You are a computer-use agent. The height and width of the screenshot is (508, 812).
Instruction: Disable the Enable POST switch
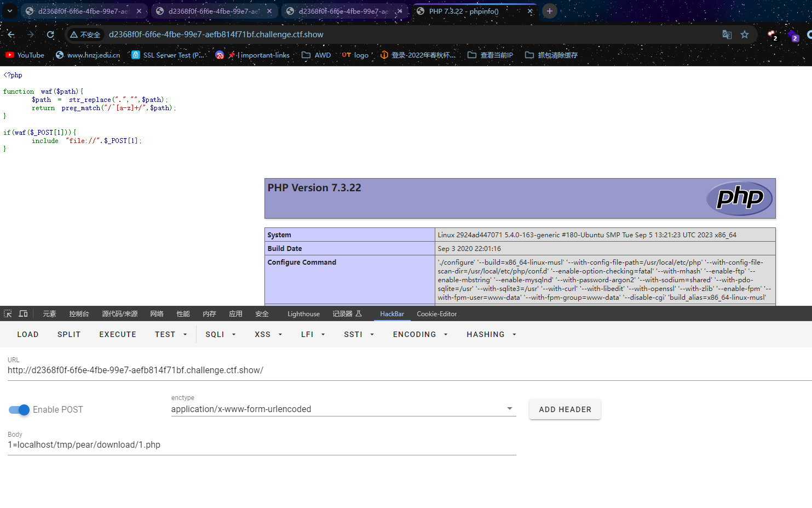pyautogui.click(x=19, y=410)
